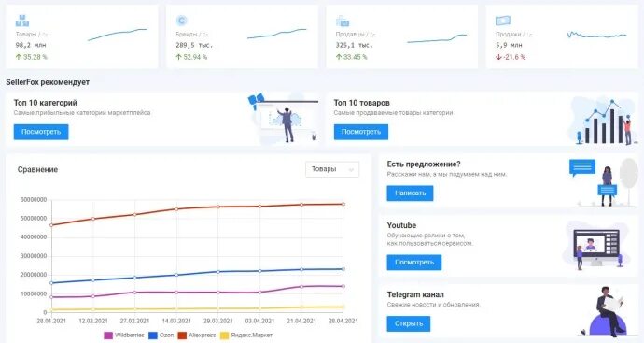
Task: Click the Написать button
Action: pos(410,193)
